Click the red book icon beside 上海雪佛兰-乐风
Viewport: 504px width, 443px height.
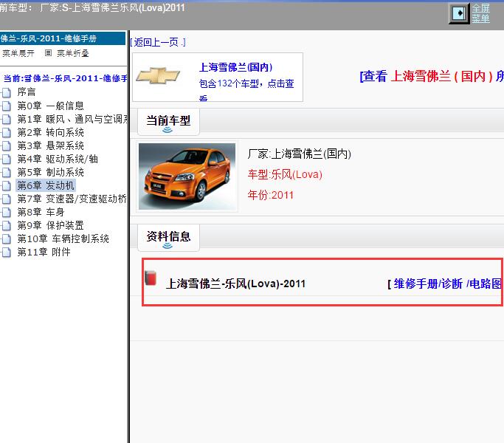[x=150, y=278]
